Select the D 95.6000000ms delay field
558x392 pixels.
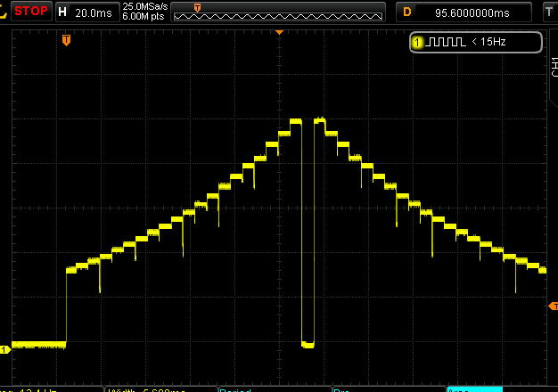pos(464,12)
